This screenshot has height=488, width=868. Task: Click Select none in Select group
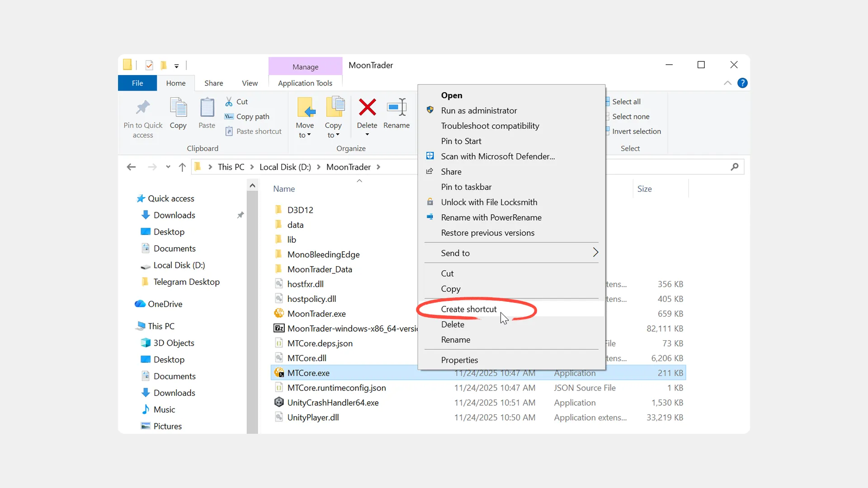[x=631, y=117]
